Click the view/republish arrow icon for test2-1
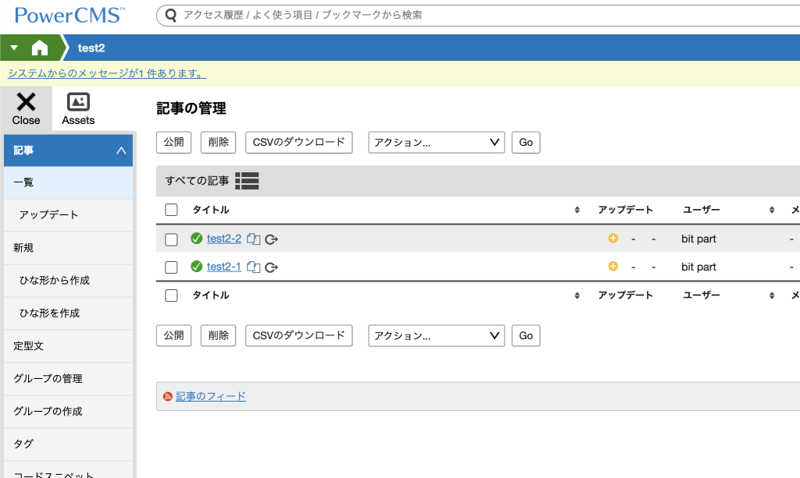This screenshot has width=800, height=478. tap(271, 267)
